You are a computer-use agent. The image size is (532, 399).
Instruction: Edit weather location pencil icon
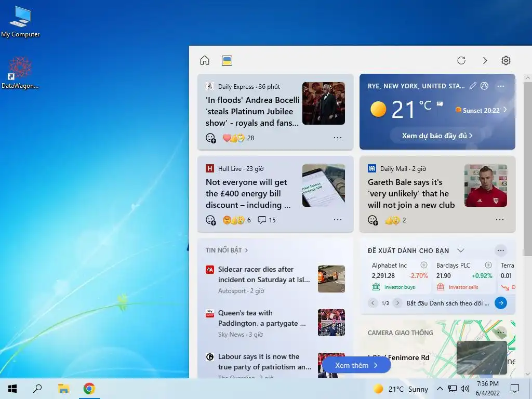pyautogui.click(x=473, y=86)
